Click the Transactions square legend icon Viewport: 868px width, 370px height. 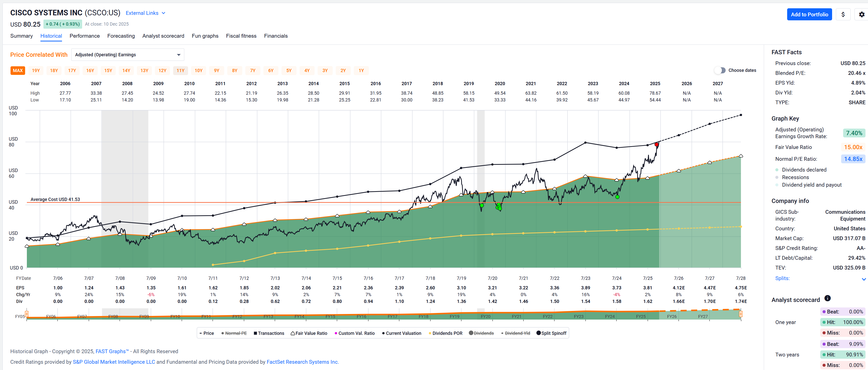pos(255,333)
